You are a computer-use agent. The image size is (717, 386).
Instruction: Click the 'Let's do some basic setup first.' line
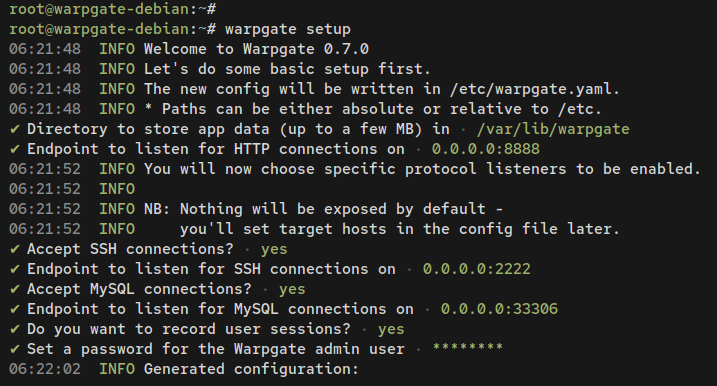coord(287,69)
